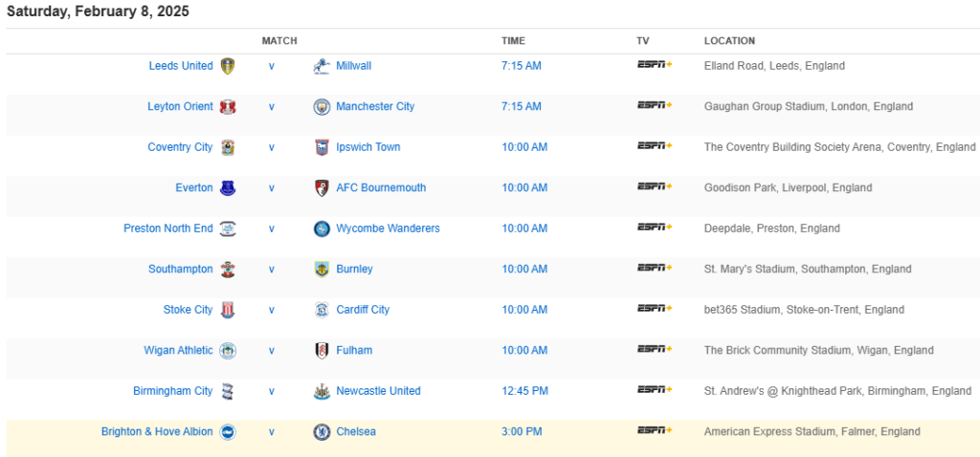This screenshot has width=980, height=457.
Task: Click ESPN+ logo for Brighton v Chelsea
Action: click(x=655, y=431)
